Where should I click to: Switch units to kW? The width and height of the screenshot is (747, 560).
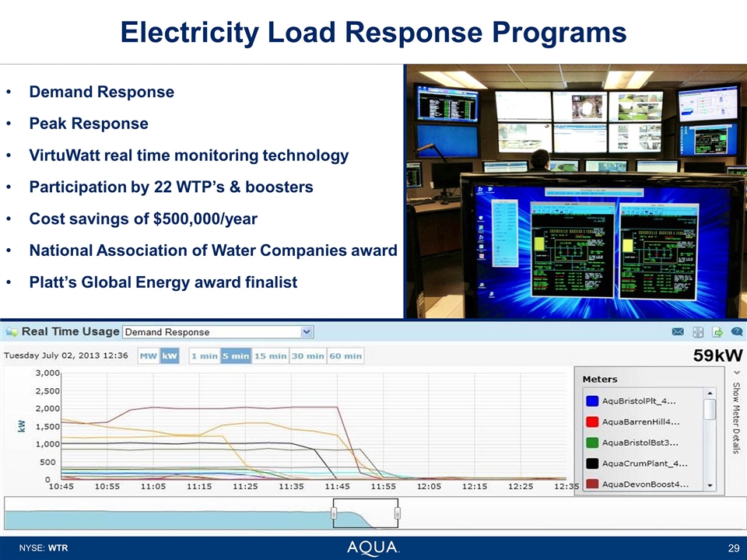[x=170, y=356]
